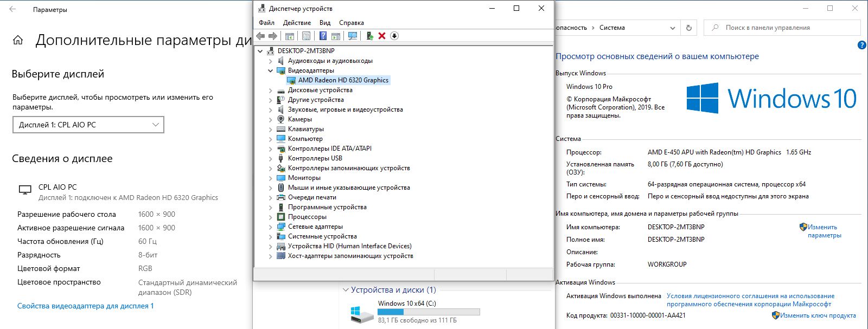Go back using Device Manager toolbar arrow
This screenshot has width=868, height=329.
click(x=260, y=36)
